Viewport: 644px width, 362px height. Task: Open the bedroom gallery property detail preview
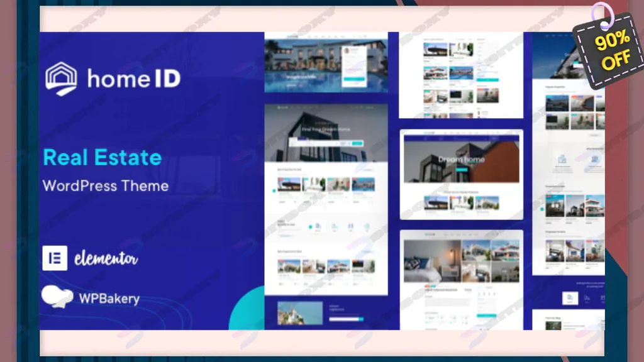click(x=461, y=280)
